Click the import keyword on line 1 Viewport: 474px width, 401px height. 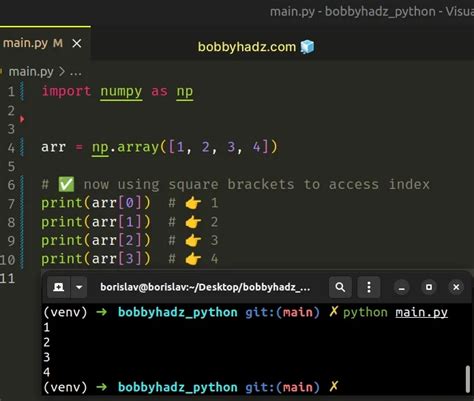point(66,91)
